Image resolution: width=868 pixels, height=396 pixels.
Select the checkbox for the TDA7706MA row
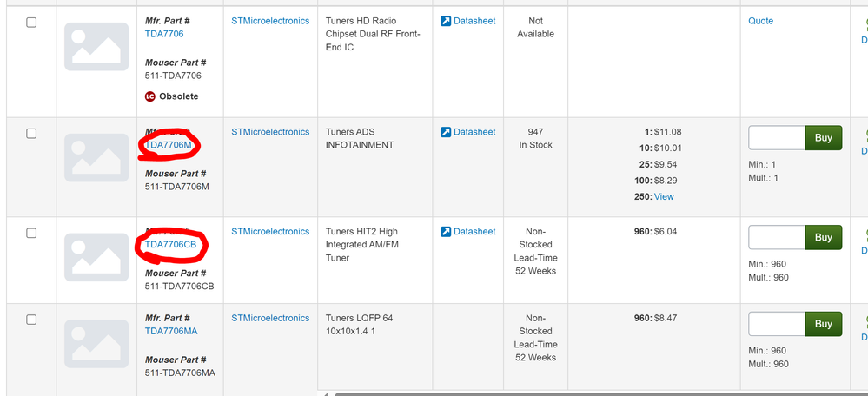point(31,320)
